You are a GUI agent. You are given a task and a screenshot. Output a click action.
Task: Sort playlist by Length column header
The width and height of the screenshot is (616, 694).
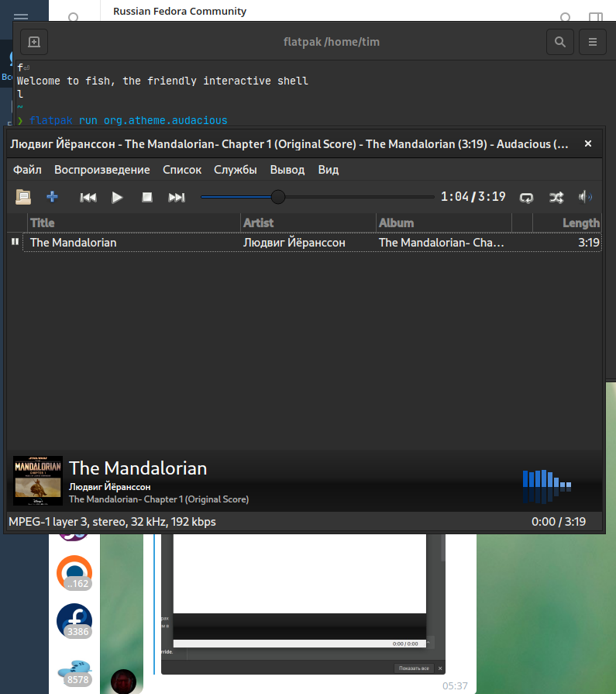click(567, 223)
